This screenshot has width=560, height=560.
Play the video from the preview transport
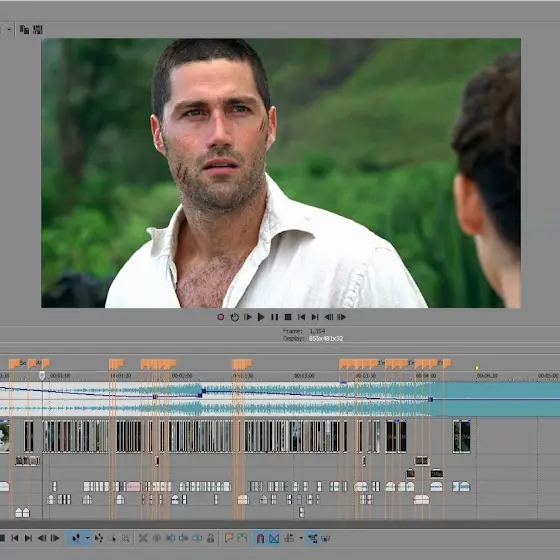click(x=261, y=317)
